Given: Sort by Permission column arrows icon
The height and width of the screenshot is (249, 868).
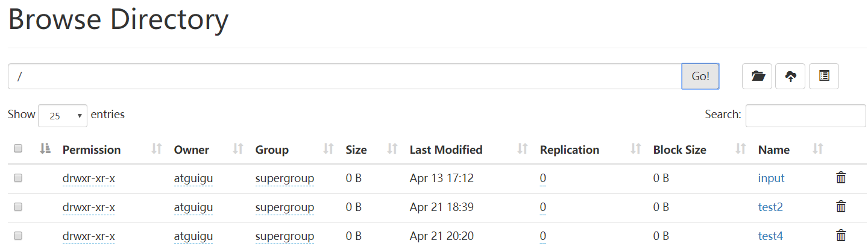Looking at the screenshot, I should point(157,150).
